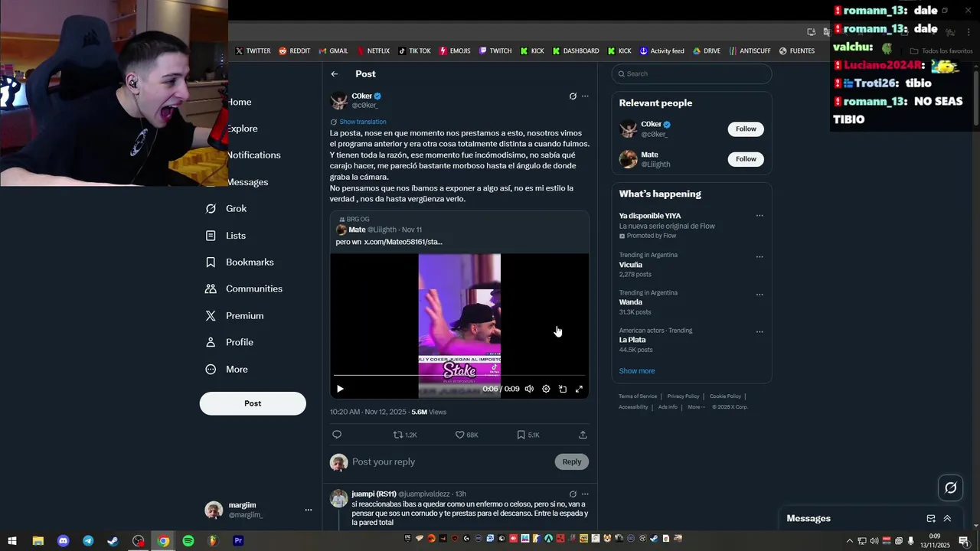Repost the post with 1.2K reposts
The image size is (980, 551).
coord(405,435)
